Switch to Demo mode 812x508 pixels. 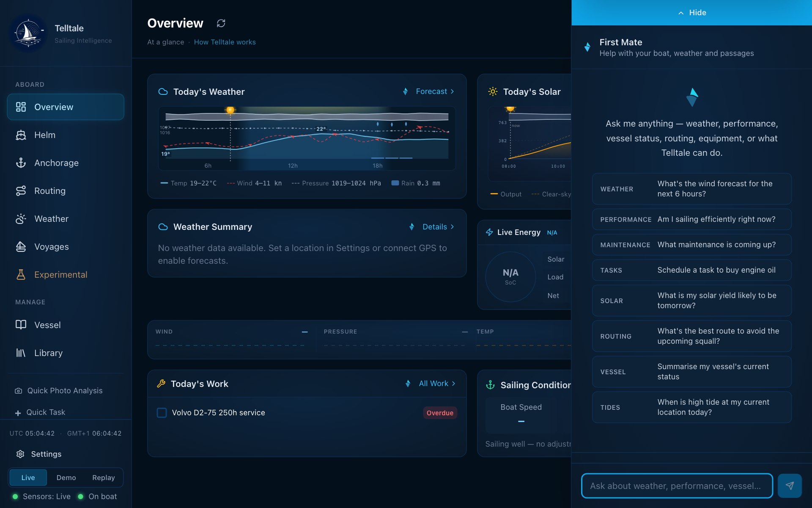coord(66,478)
